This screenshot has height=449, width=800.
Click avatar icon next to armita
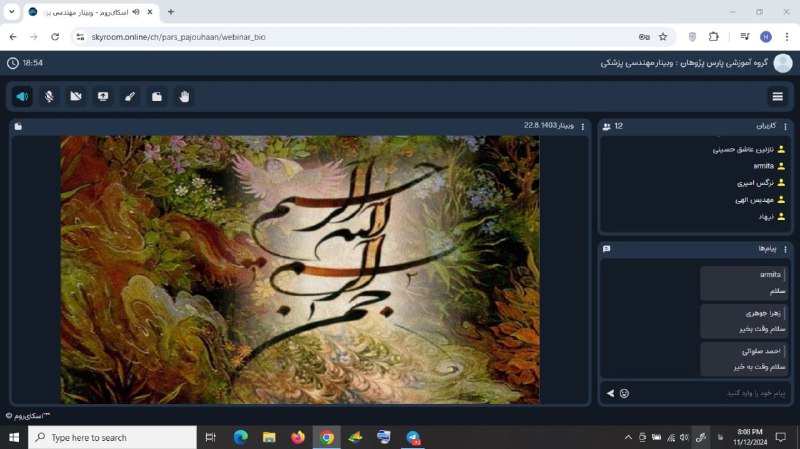pyautogui.click(x=781, y=166)
